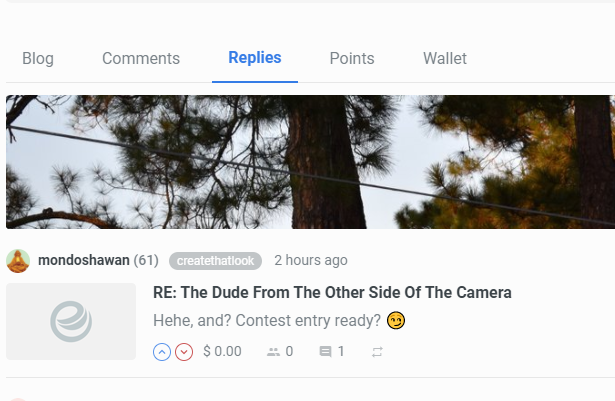
Task: Open the Points tab
Action: tap(352, 59)
